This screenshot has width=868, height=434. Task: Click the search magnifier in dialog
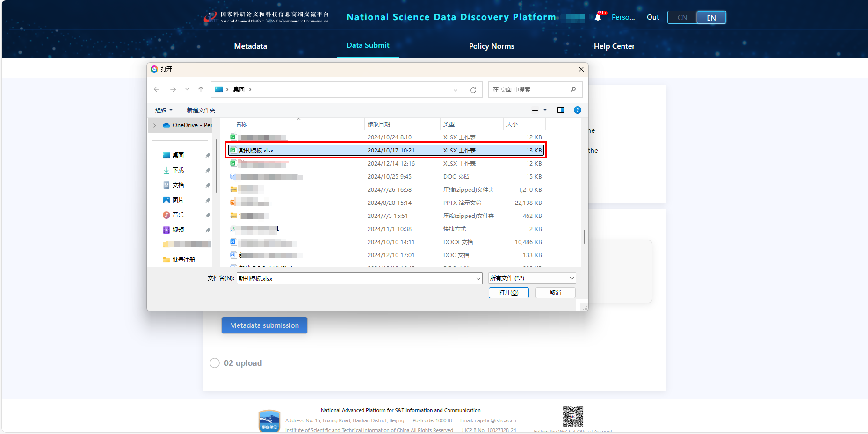[573, 89]
